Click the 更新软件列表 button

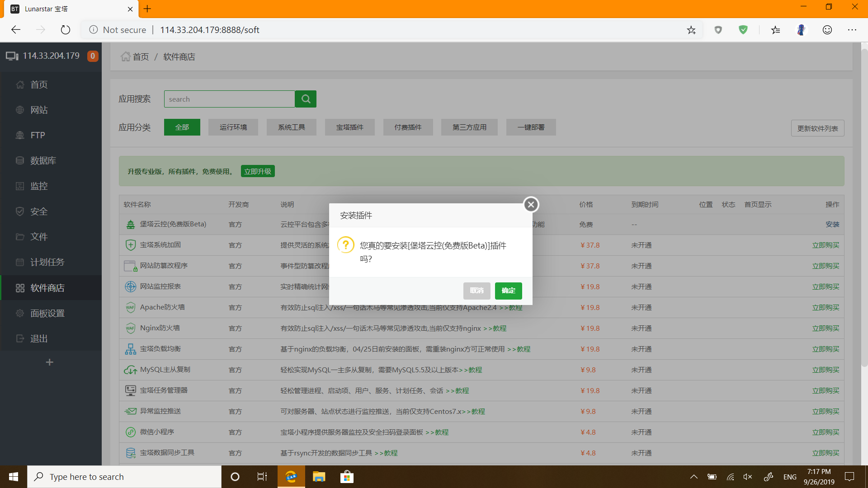pos(817,128)
